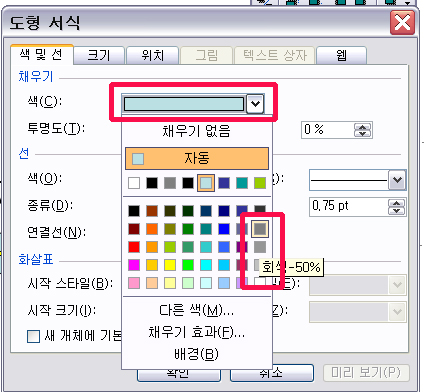Select the magenta pink swatch
Image resolution: width=424 pixels, height=392 pixels.
click(134, 265)
